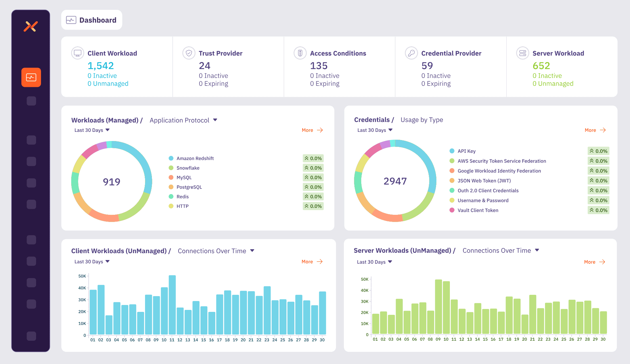Click the Trust Provider shield icon

tap(189, 53)
